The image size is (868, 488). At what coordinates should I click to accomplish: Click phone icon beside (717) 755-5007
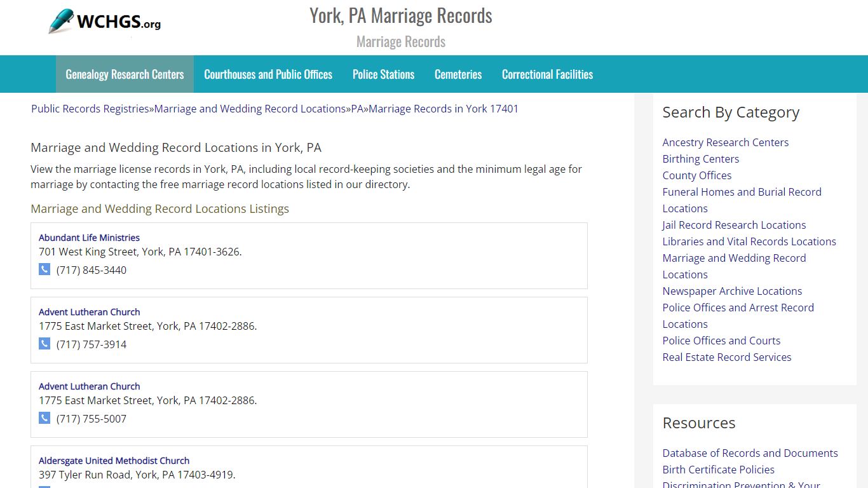click(x=44, y=418)
